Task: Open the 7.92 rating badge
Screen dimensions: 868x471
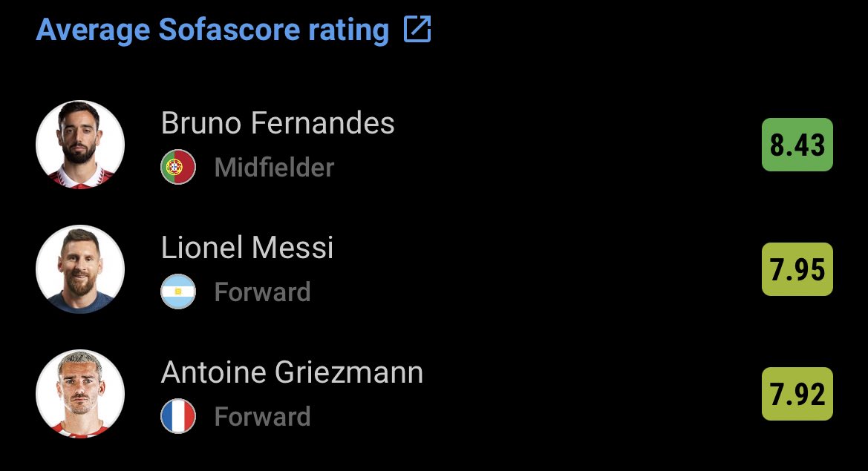Action: coord(797,394)
